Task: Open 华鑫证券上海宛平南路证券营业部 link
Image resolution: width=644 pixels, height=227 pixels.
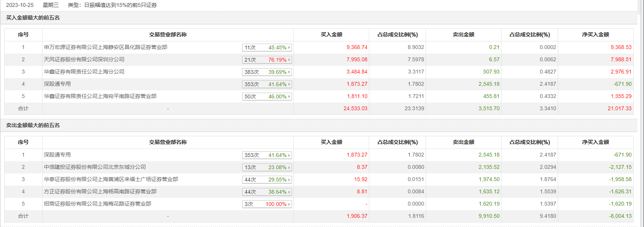Action: pos(100,96)
